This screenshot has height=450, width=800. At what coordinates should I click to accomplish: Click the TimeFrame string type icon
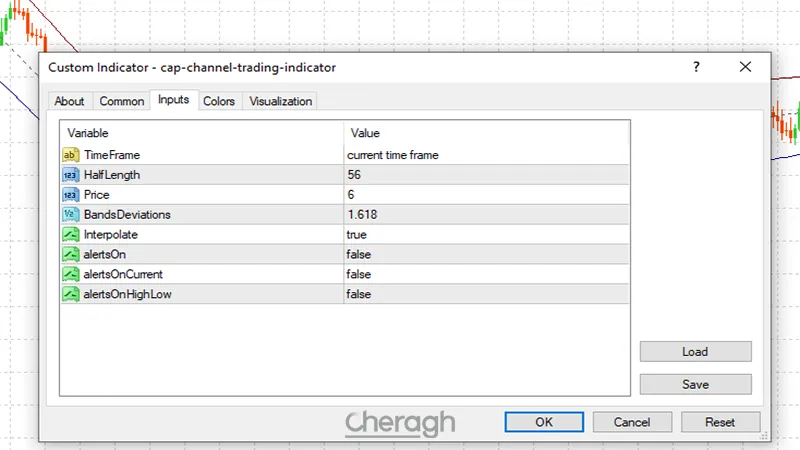point(70,155)
